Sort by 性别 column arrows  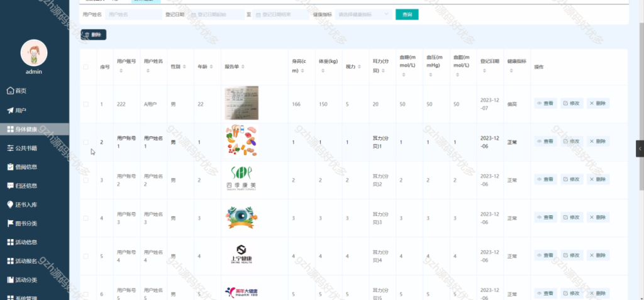[x=184, y=67]
